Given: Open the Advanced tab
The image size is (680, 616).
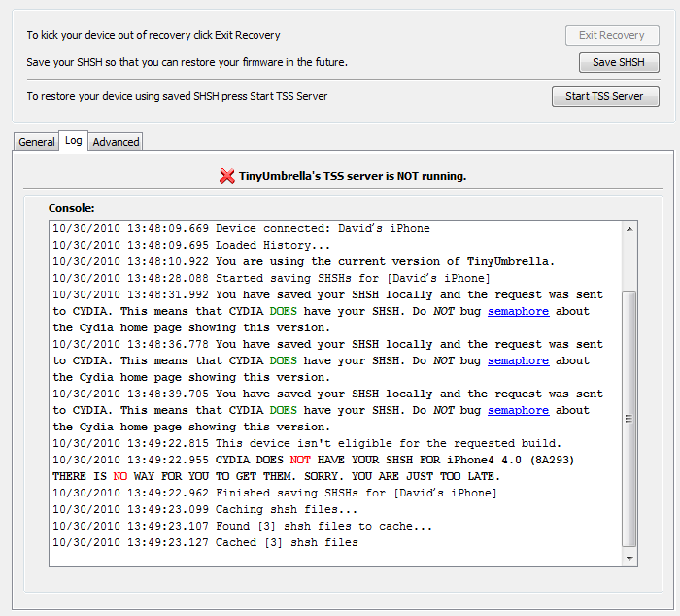Looking at the screenshot, I should click(116, 142).
